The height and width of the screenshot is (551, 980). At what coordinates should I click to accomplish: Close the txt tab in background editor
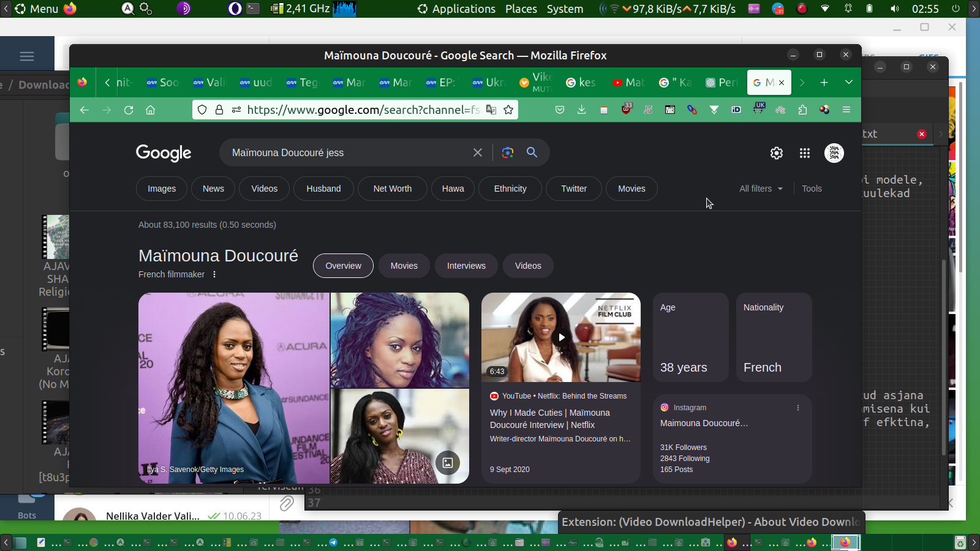coord(922,134)
